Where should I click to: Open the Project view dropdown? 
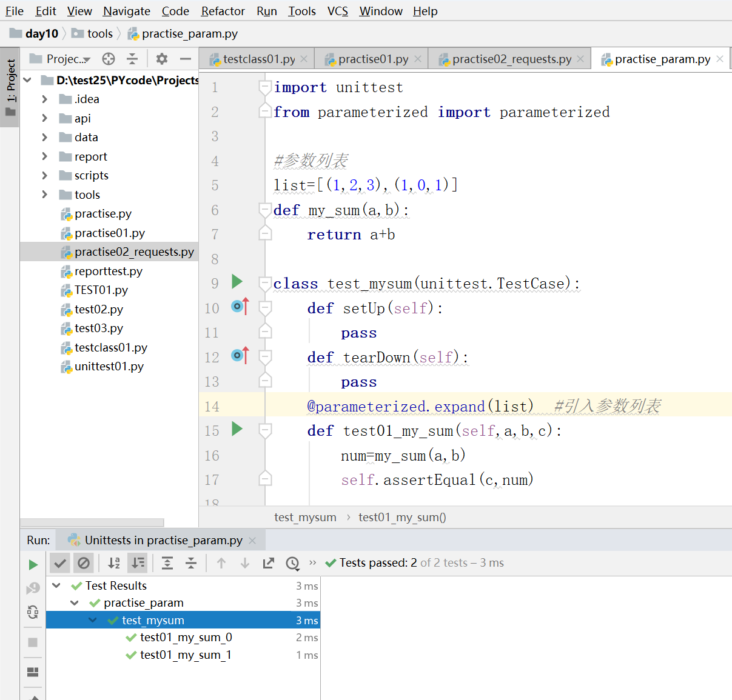(61, 59)
